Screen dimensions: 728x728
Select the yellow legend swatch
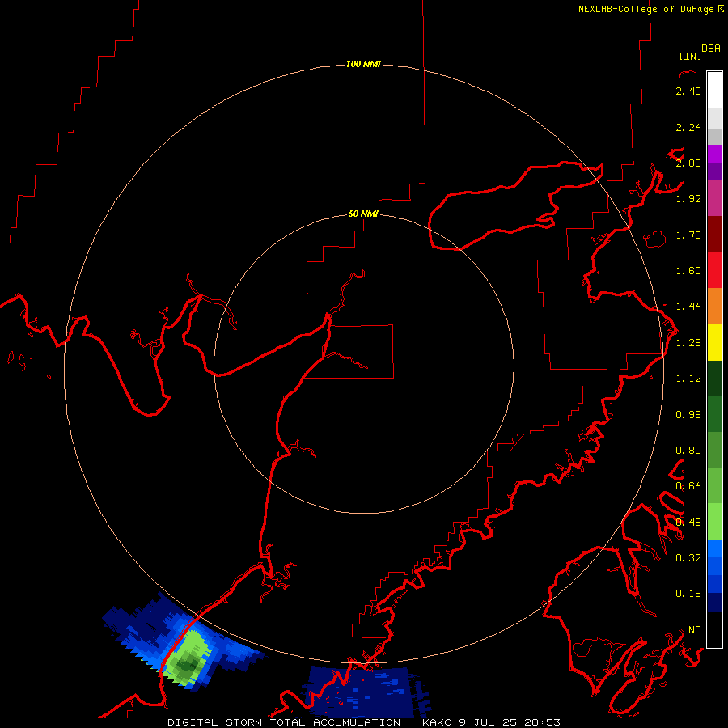point(714,343)
